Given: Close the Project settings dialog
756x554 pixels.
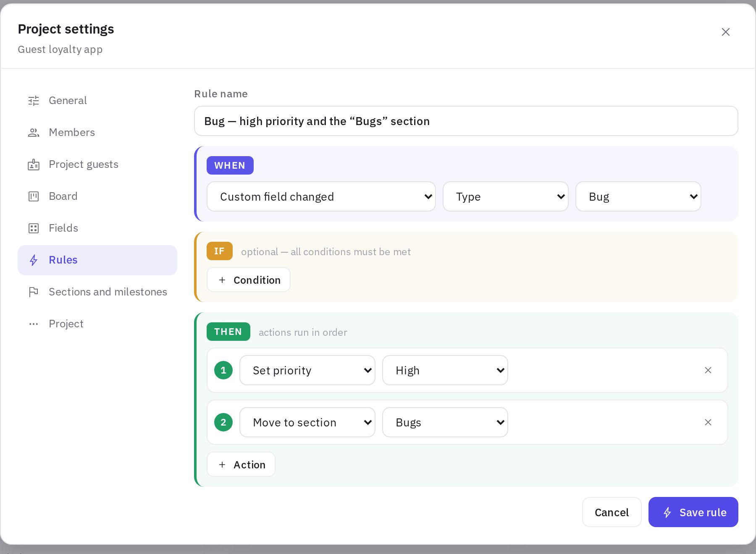Looking at the screenshot, I should pyautogui.click(x=726, y=32).
